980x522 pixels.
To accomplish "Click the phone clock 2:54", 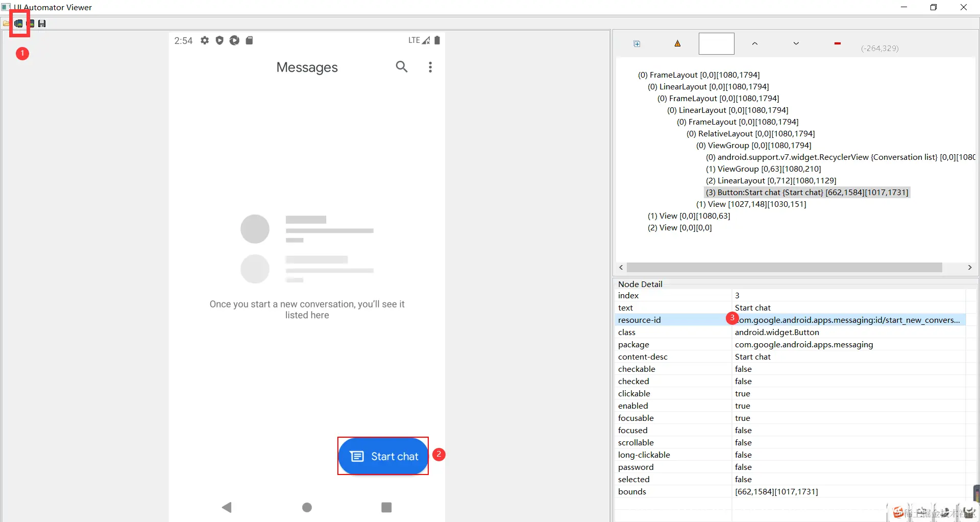I will (x=183, y=41).
